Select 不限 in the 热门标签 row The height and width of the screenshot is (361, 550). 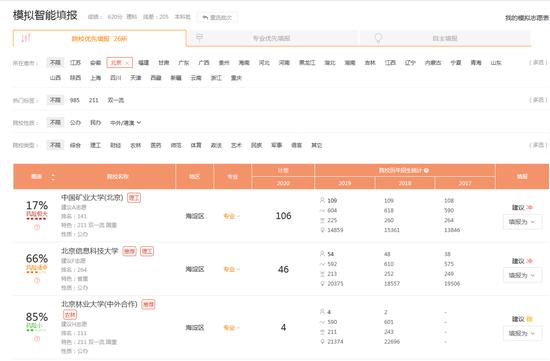(x=55, y=100)
